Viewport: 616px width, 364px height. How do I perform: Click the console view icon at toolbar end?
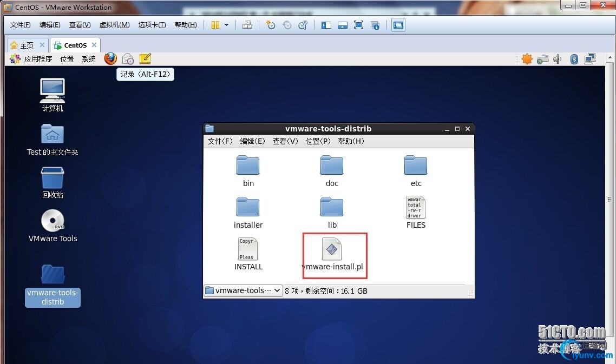click(398, 25)
